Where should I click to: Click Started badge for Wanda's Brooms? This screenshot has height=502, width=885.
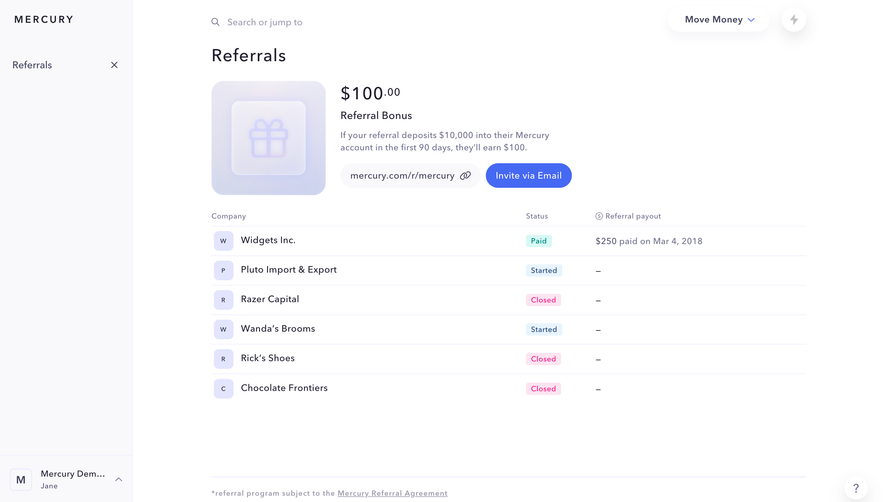pyautogui.click(x=544, y=329)
